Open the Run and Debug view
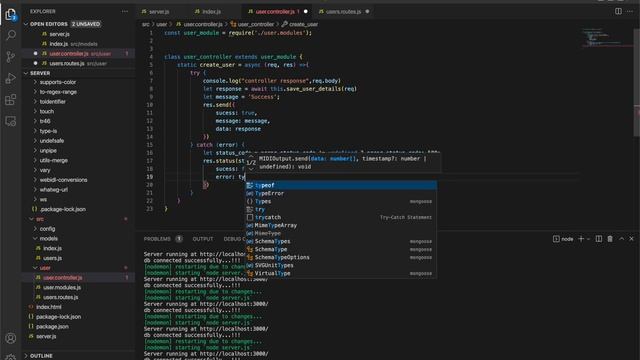 [x=11, y=78]
